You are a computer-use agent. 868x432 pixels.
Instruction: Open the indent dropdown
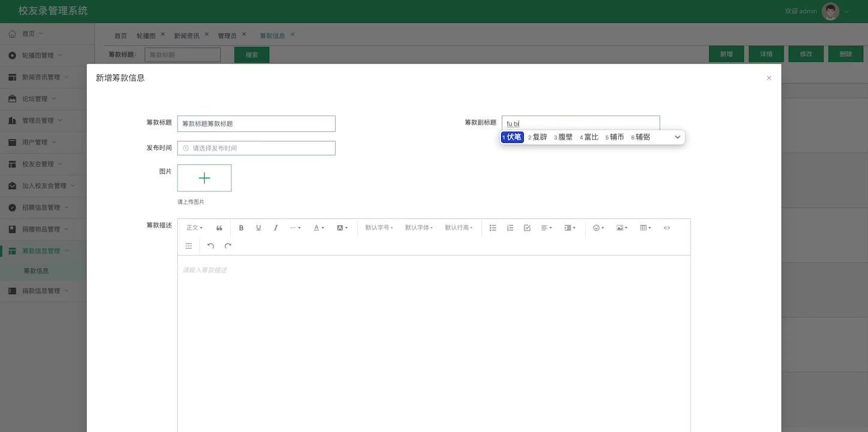[x=570, y=228]
